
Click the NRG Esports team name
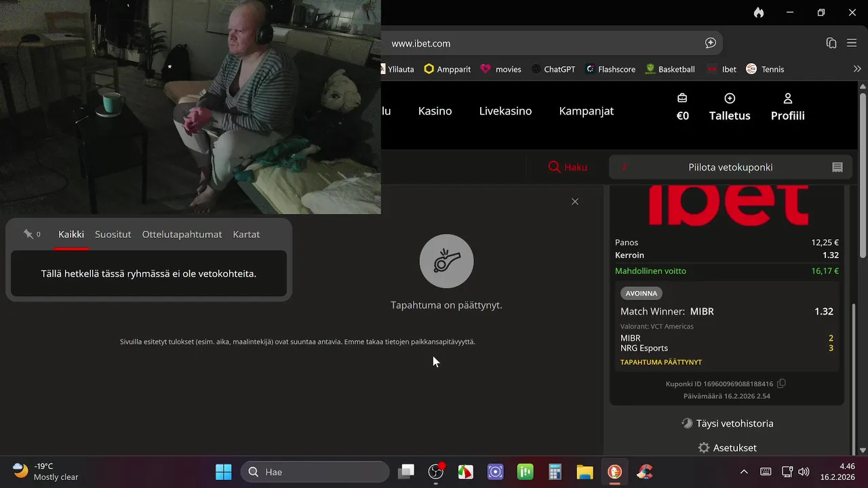644,348
